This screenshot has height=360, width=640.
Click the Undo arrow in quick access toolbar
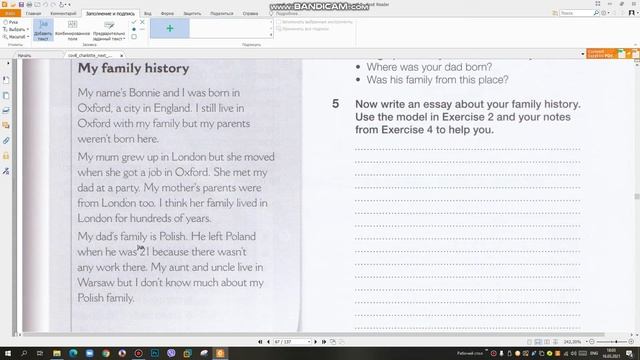point(45,4)
